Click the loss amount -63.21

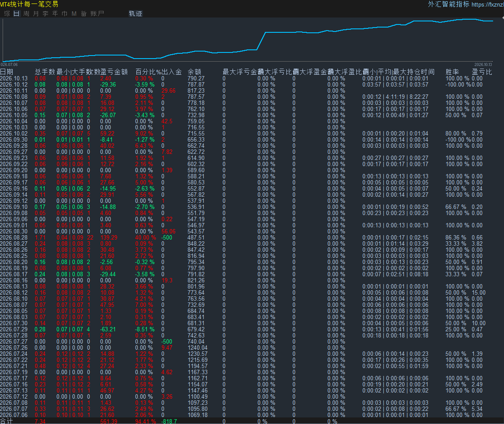click(108, 330)
